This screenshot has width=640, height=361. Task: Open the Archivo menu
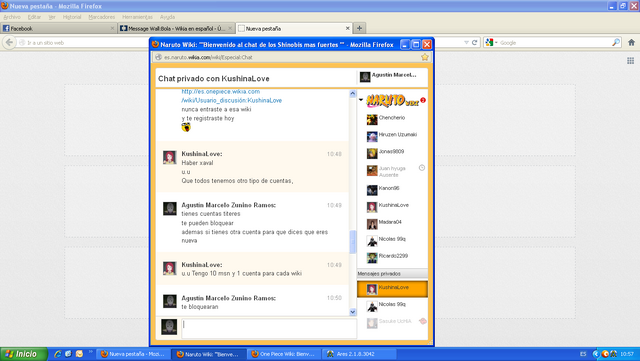coord(12,17)
